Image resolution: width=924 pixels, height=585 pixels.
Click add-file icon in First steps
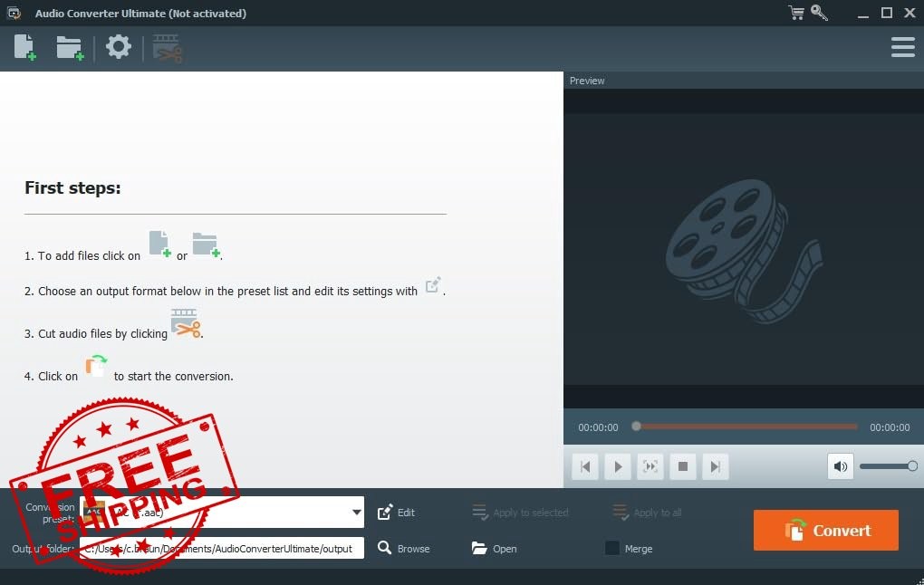(159, 244)
